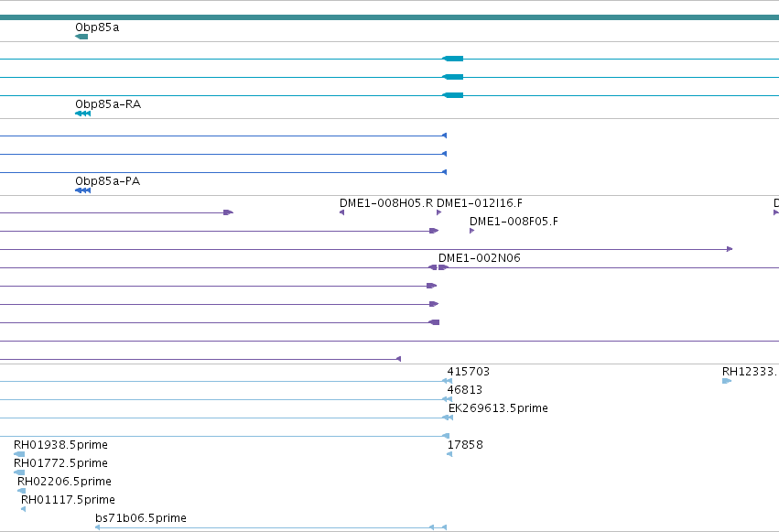Click the DME1-008H05.R arrow marker

(341, 212)
